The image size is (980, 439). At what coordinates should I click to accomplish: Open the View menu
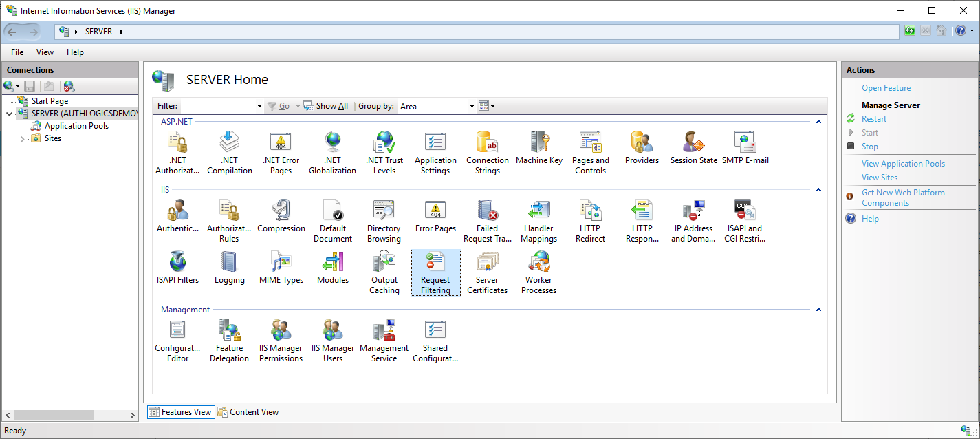[x=45, y=52]
